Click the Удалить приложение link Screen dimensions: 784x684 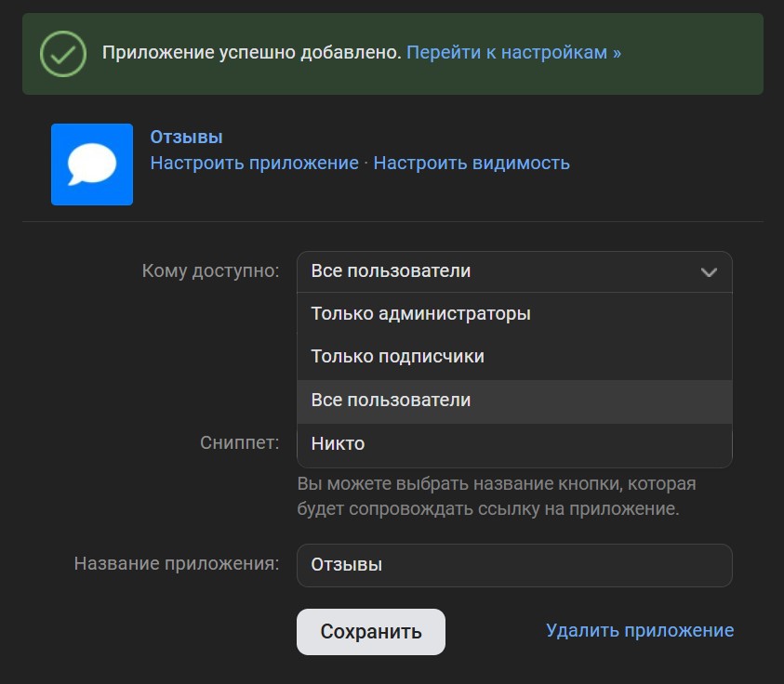(x=640, y=630)
